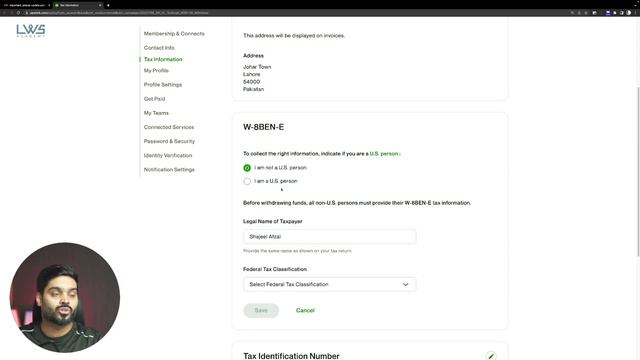
Task: Open the browser's three-dot menu
Action: point(636,13)
